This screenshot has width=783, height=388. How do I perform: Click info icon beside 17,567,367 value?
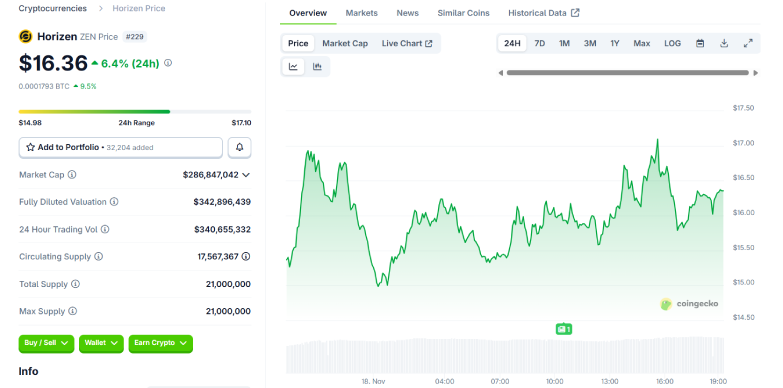coord(246,257)
